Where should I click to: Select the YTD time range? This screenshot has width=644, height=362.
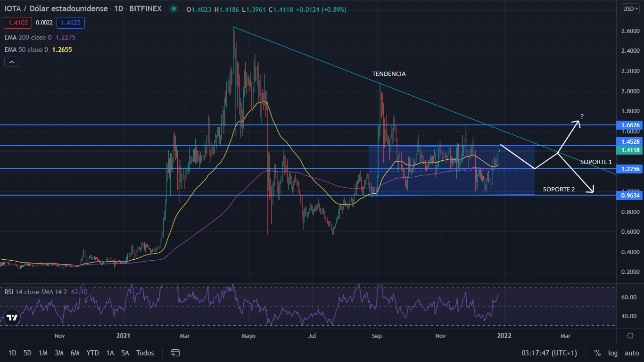[93, 353]
